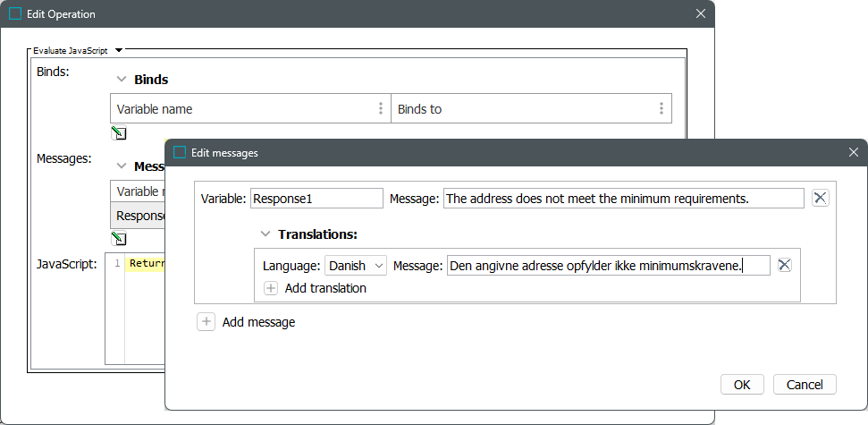Remove the Danish translation with X icon
Image resolution: width=868 pixels, height=425 pixels.
click(784, 265)
